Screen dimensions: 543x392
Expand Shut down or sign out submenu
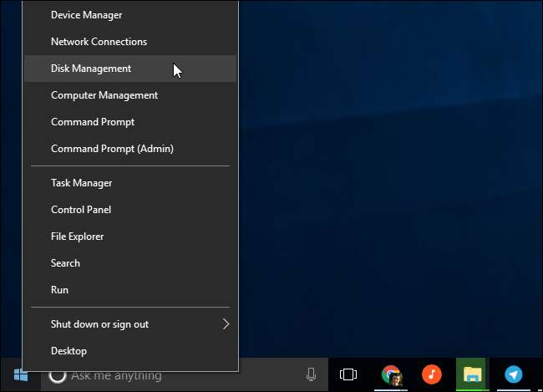(130, 324)
